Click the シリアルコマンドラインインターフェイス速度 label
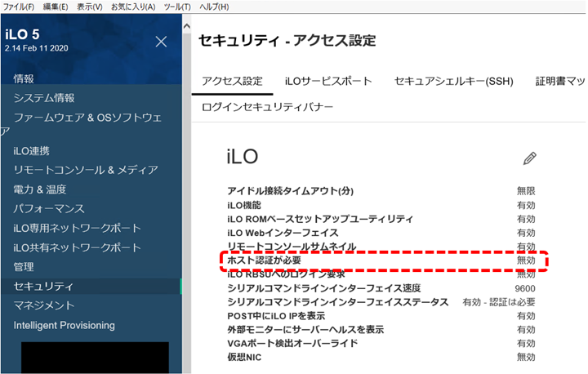Screen dimensions: 588x374 324,288
